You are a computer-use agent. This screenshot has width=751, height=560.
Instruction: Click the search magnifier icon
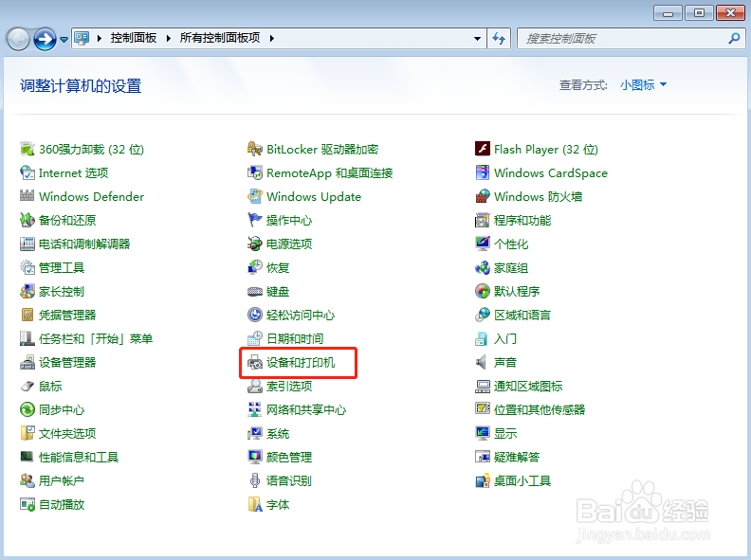tap(734, 38)
